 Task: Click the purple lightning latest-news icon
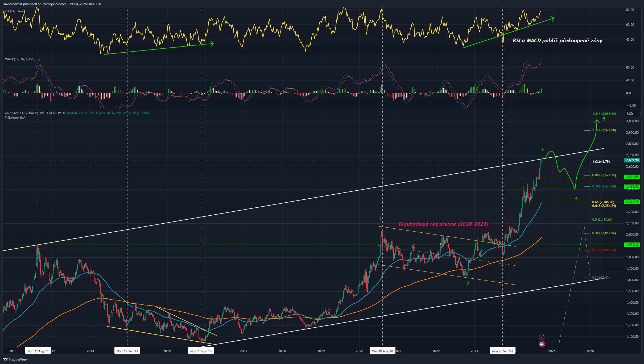(x=542, y=337)
